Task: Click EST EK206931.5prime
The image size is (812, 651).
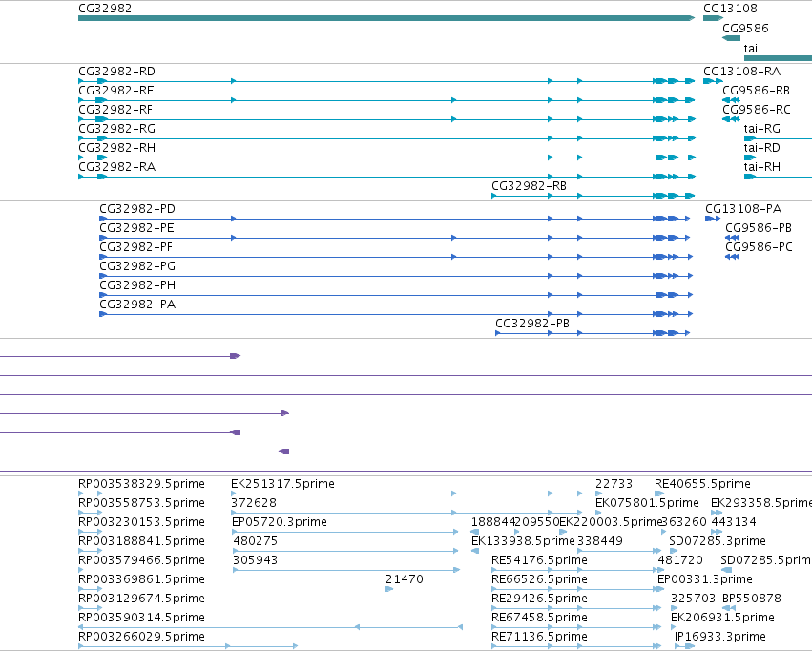Action: 674,627
